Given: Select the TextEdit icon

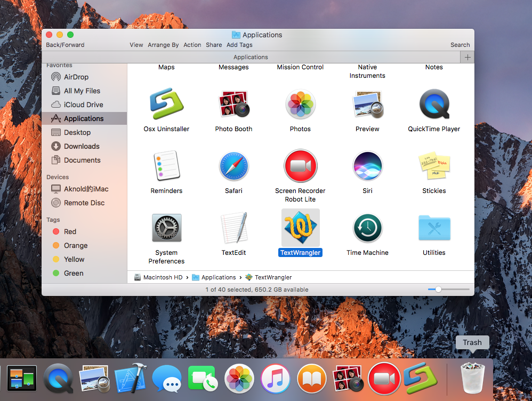Looking at the screenshot, I should [x=233, y=228].
